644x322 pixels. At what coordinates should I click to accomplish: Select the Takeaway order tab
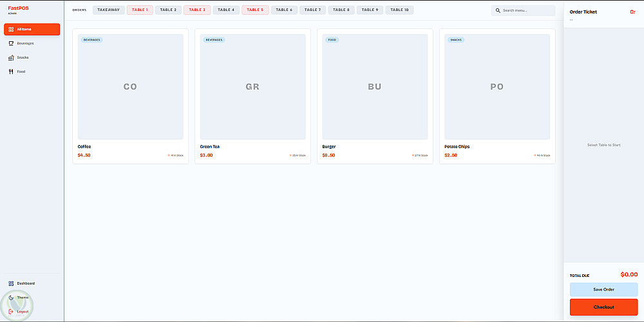108,10
